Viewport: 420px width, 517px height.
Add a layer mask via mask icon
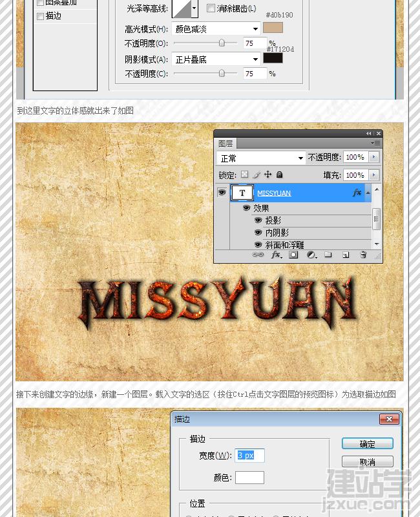[x=293, y=255]
